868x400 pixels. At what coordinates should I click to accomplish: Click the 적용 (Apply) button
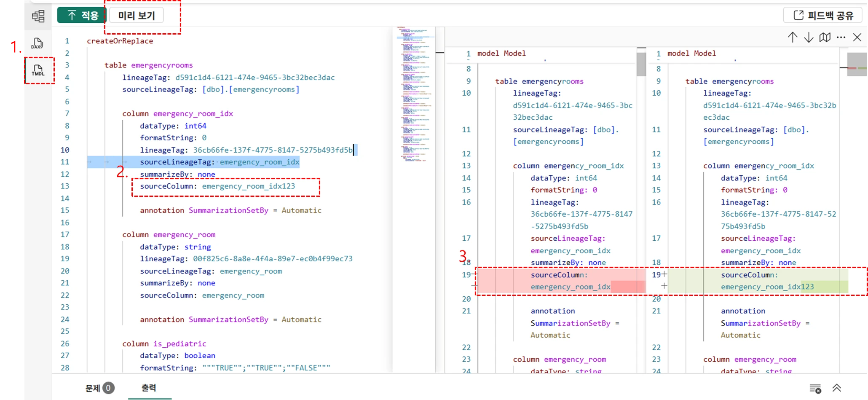coord(82,16)
